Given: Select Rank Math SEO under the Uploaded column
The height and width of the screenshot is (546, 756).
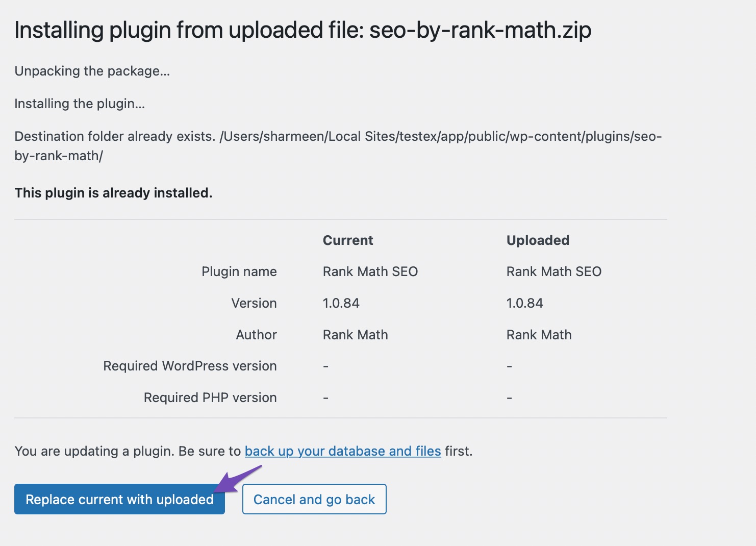Looking at the screenshot, I should pos(554,271).
